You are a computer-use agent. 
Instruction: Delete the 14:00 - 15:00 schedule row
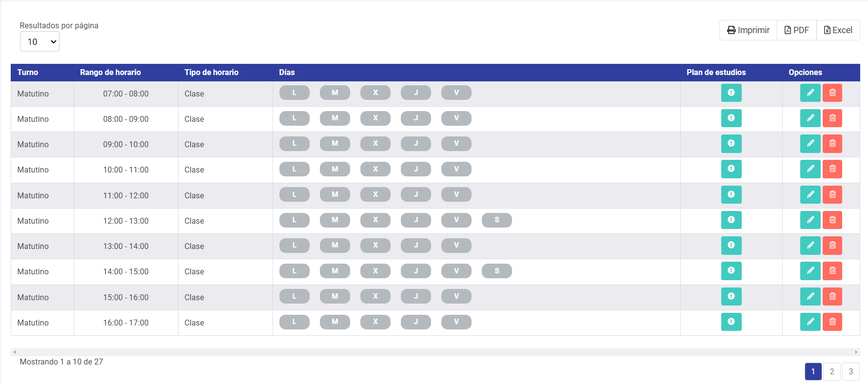[x=832, y=270]
